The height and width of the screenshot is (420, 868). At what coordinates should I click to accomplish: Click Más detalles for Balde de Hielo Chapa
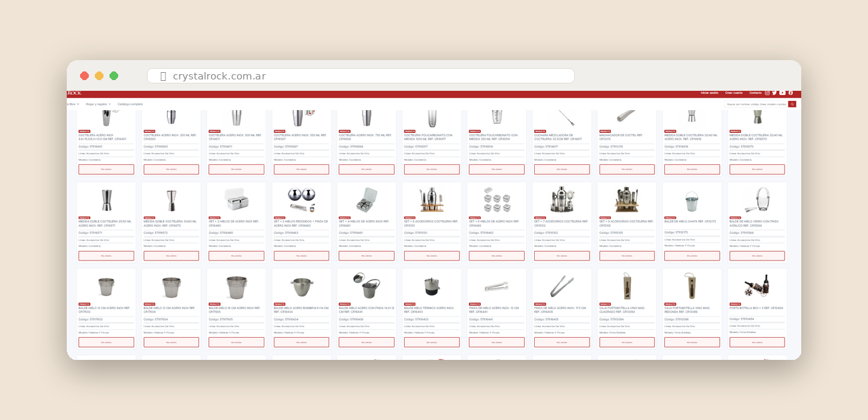click(692, 256)
